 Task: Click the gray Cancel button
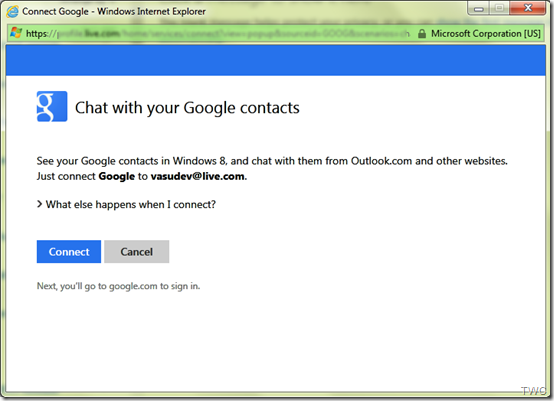tap(136, 252)
